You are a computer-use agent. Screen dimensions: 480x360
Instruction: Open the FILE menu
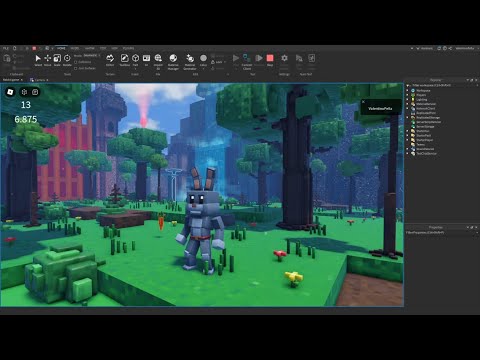point(6,48)
